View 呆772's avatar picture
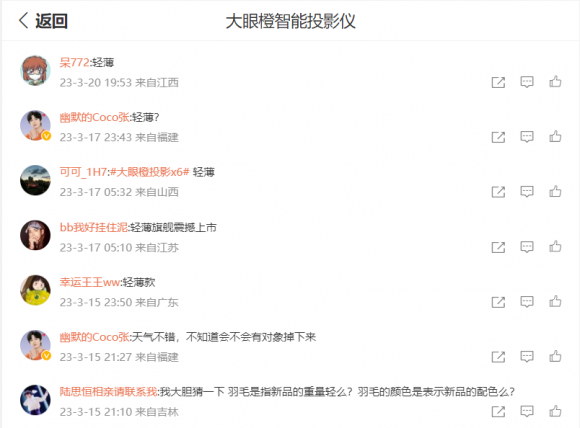This screenshot has width=580, height=428. click(35, 70)
